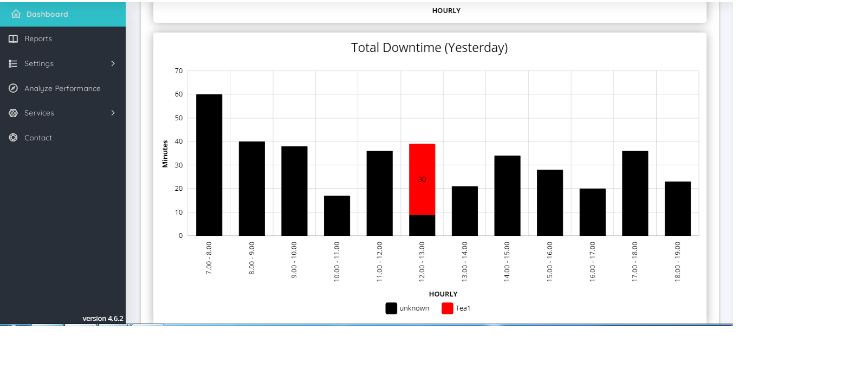Click the Services icon in sidebar

tap(14, 113)
